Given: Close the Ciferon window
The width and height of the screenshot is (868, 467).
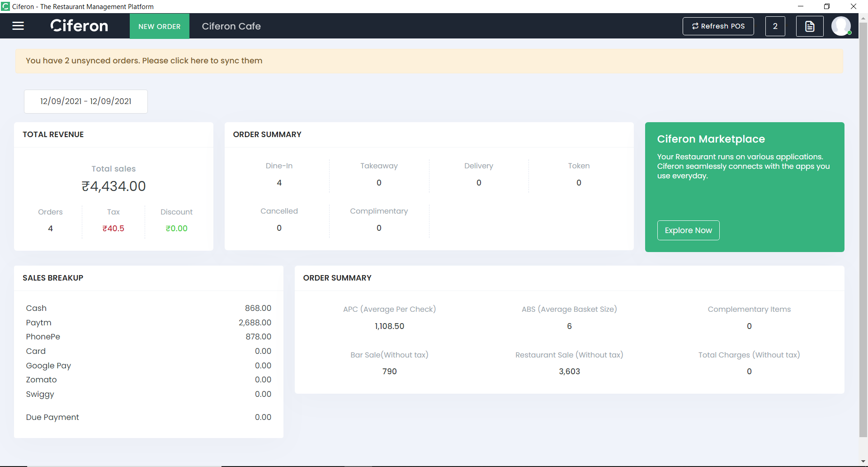Looking at the screenshot, I should click(x=854, y=6).
